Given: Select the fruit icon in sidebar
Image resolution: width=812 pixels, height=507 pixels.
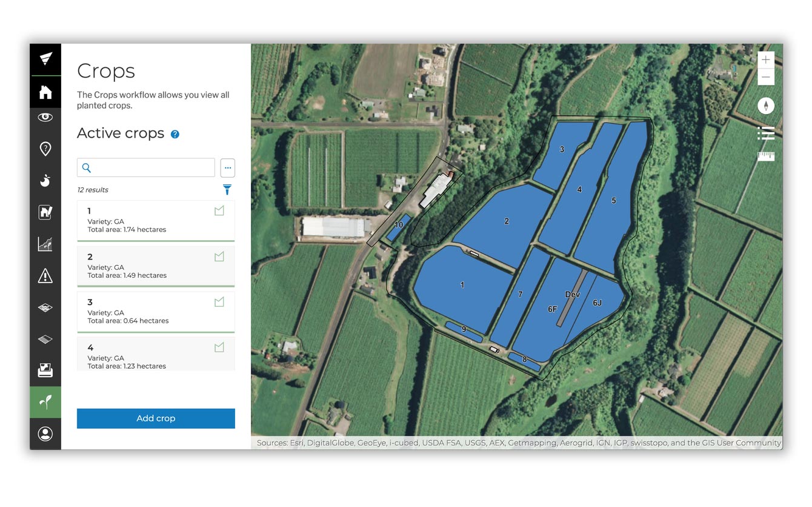Looking at the screenshot, I should (x=45, y=181).
